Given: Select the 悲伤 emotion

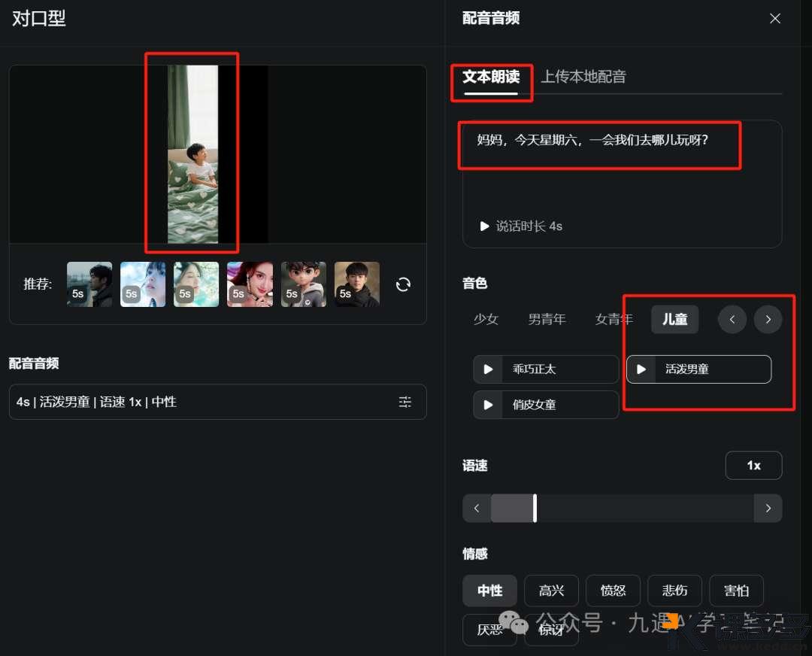Looking at the screenshot, I should pyautogui.click(x=674, y=591).
